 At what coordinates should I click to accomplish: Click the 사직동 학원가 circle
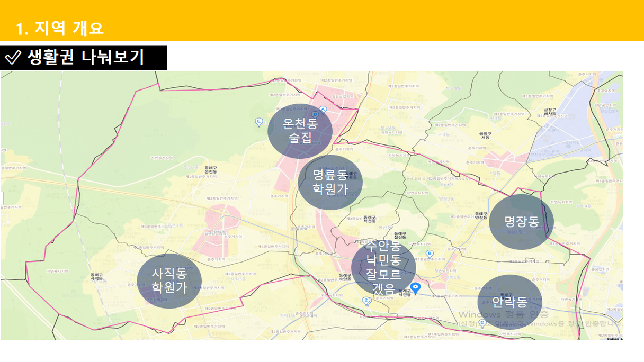click(169, 280)
